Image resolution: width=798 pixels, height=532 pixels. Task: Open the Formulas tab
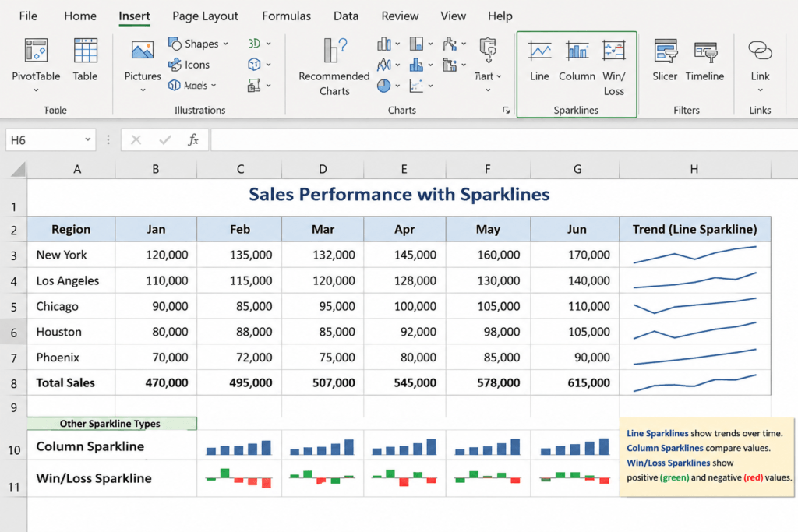point(286,16)
